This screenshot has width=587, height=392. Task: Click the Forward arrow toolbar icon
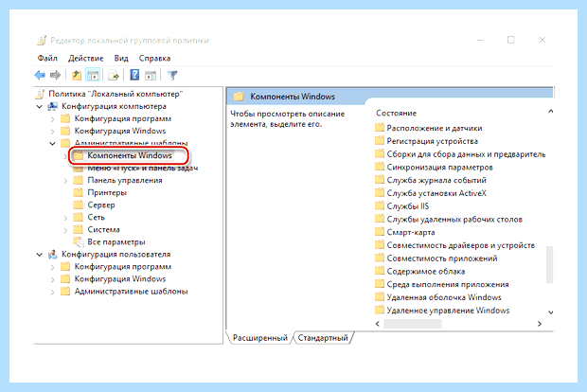pos(56,75)
